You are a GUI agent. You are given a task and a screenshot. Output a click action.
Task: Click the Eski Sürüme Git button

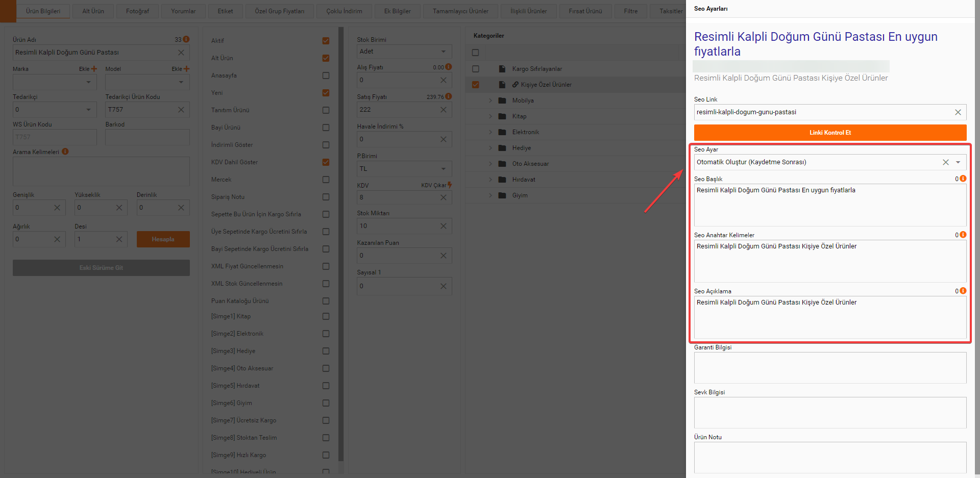coord(101,268)
